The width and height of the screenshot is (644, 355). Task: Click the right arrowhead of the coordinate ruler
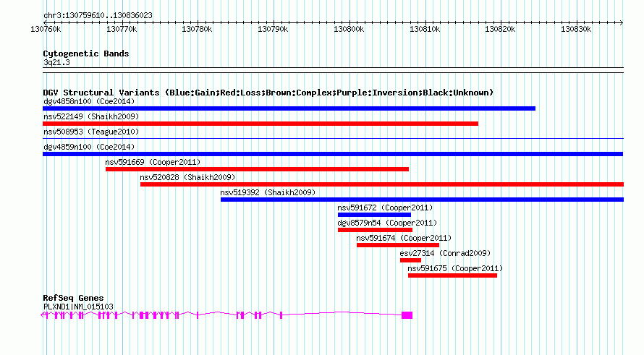pyautogui.click(x=622, y=22)
